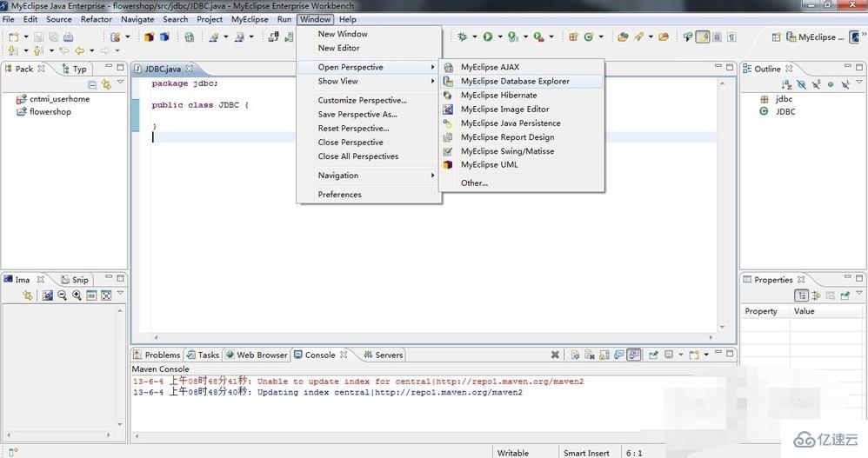Click the Zoom Out icon in Image panel
This screenshot has height=458, width=868.
click(x=62, y=295)
